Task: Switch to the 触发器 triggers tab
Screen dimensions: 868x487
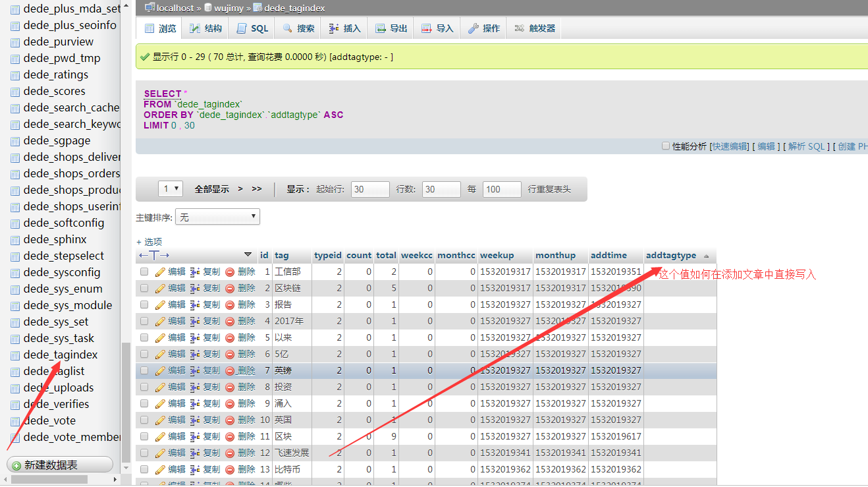Action: (534, 28)
